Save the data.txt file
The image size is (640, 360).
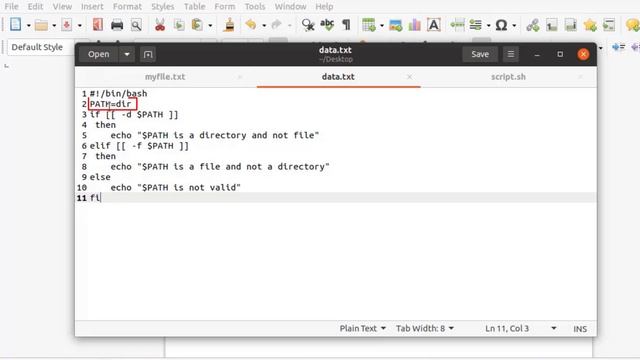point(480,54)
